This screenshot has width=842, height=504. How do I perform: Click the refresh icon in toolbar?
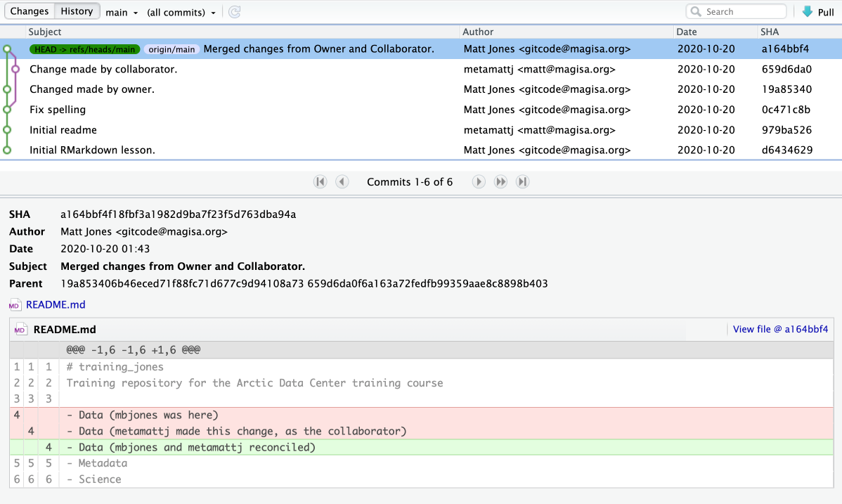[x=235, y=12]
